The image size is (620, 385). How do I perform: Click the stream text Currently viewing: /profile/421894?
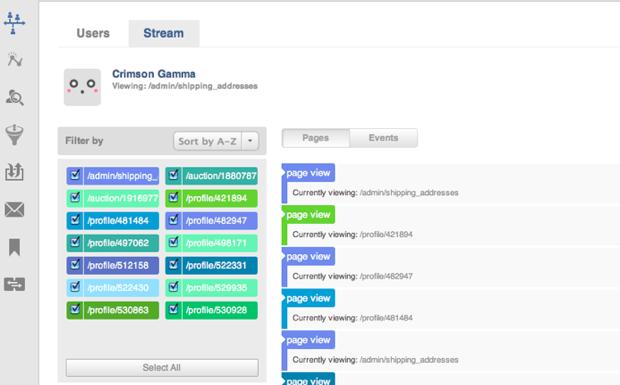[352, 234]
